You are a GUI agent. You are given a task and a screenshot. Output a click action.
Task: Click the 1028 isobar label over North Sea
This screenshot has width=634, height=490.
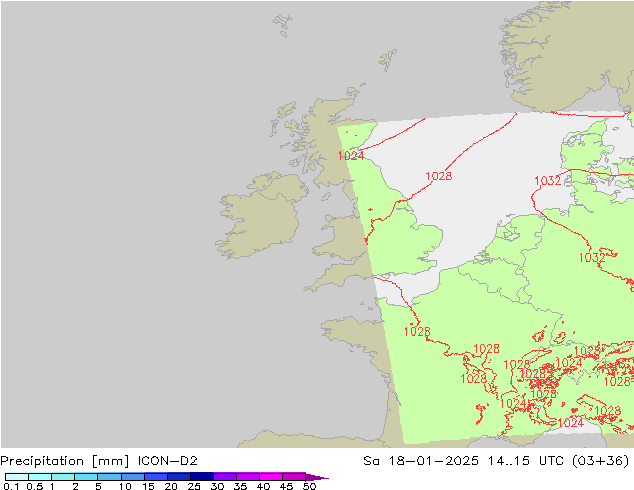(x=439, y=176)
